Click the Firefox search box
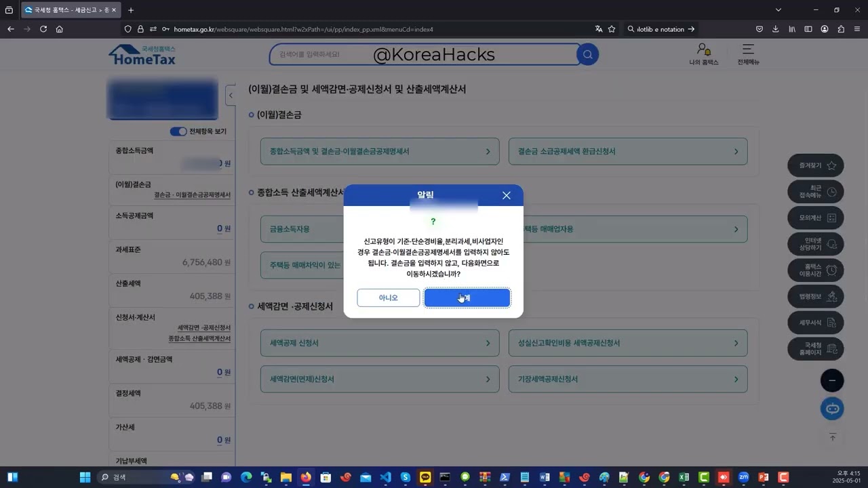Viewport: 868px width, 488px height. tap(660, 29)
